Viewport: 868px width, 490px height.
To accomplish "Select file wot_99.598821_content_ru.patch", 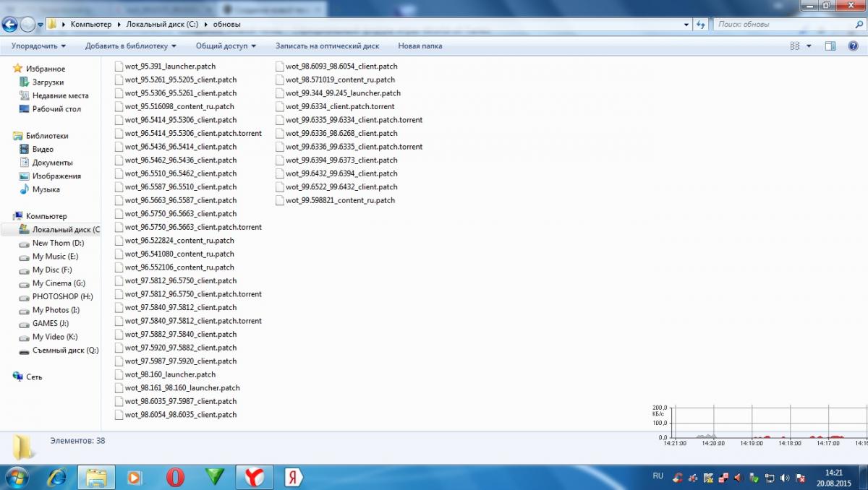I will click(x=340, y=200).
